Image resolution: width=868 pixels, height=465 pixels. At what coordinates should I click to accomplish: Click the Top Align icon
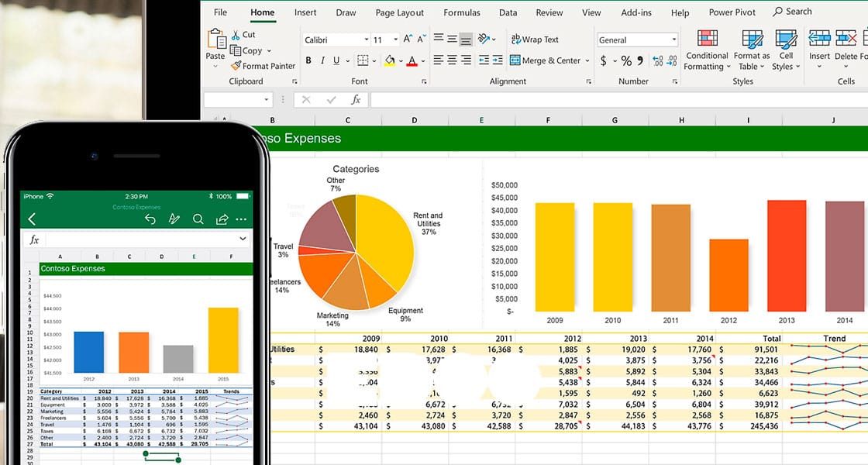tap(439, 38)
